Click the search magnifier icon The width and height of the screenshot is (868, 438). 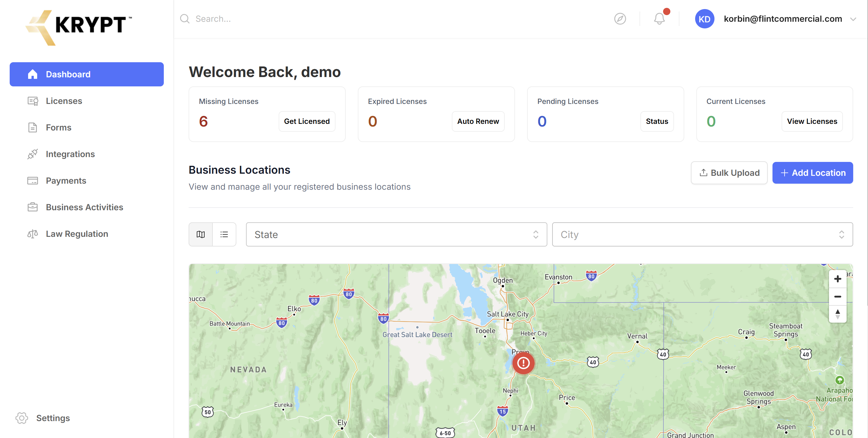pyautogui.click(x=185, y=19)
